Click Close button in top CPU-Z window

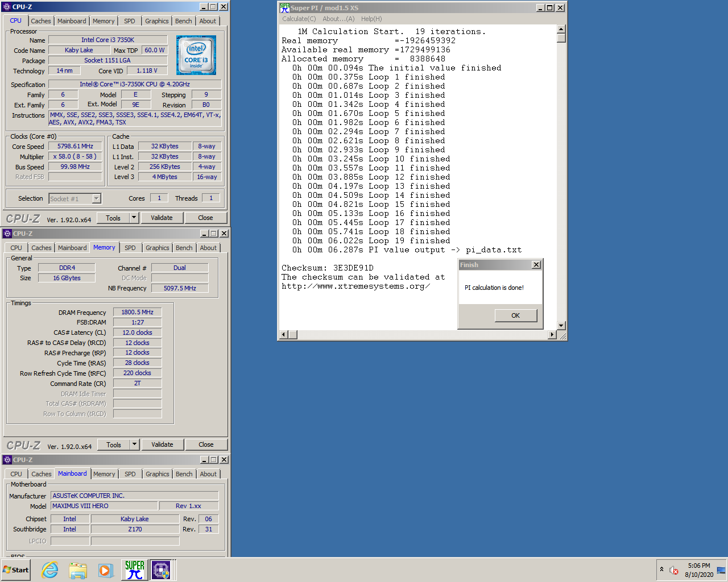click(x=205, y=218)
